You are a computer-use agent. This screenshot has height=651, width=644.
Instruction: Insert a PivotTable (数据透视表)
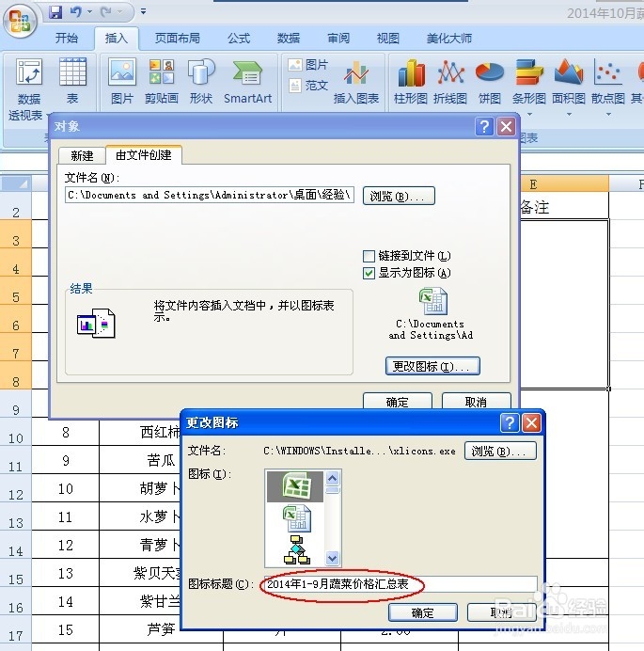pyautogui.click(x=27, y=88)
